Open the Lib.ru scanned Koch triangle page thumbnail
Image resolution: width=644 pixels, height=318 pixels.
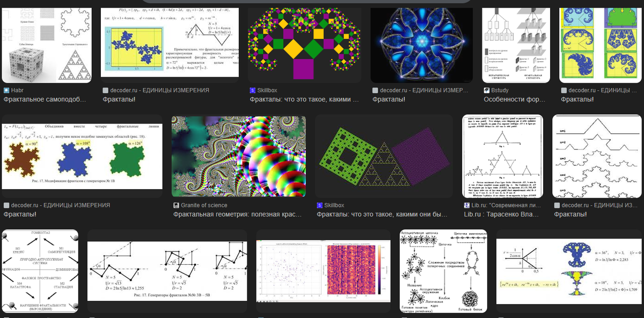(503, 156)
